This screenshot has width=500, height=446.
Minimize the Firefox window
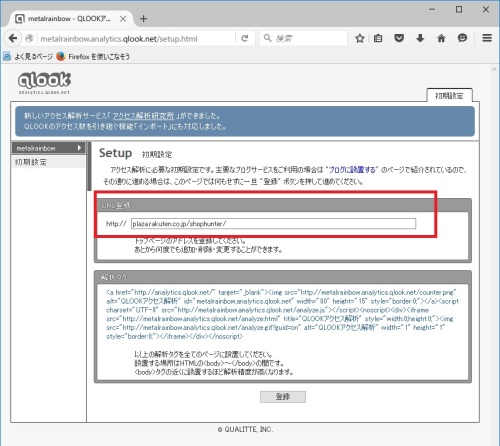(432, 9)
